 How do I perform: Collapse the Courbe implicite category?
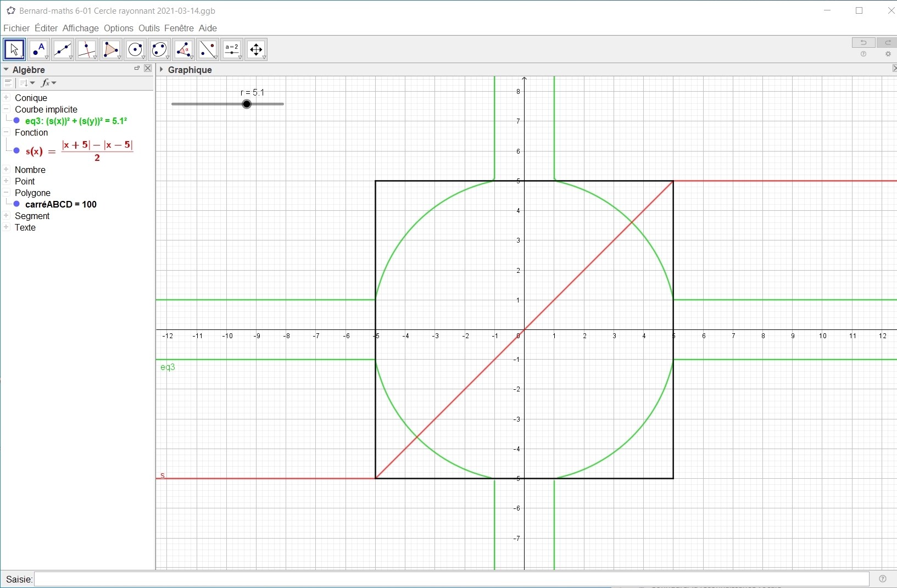coord(7,109)
